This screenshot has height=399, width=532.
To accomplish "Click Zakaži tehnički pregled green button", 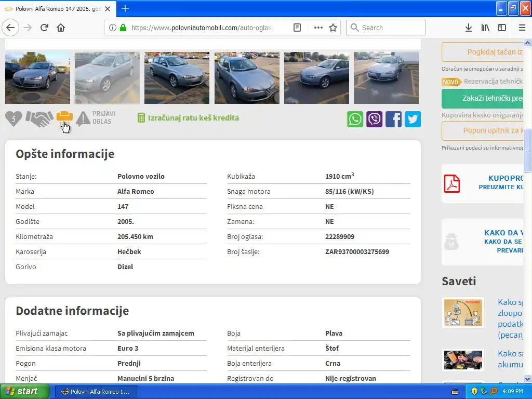I will click(x=483, y=98).
